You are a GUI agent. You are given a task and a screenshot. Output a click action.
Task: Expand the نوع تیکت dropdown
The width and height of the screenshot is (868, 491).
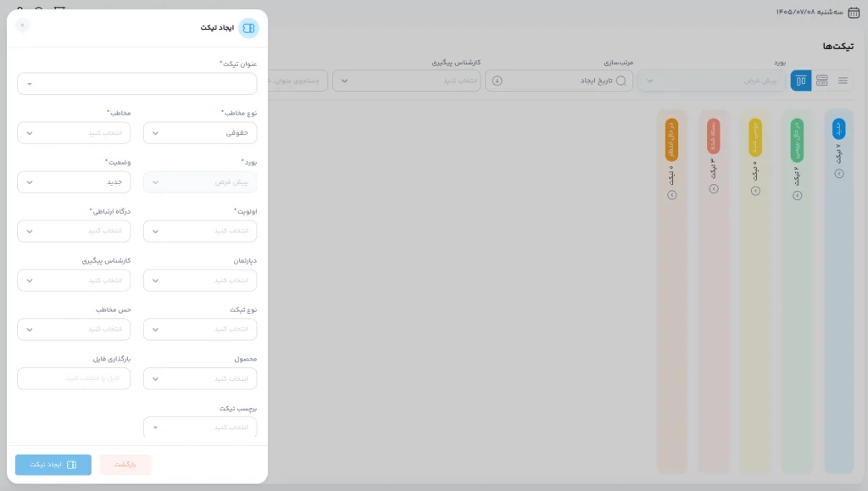pos(200,329)
